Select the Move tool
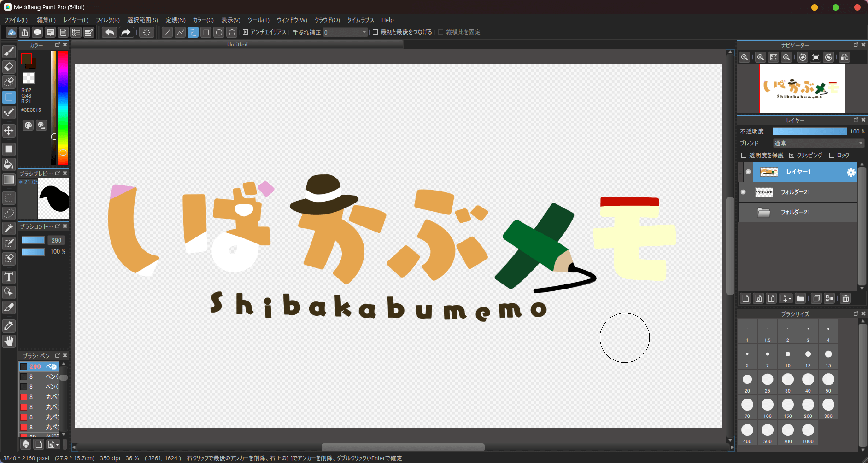This screenshot has width=868, height=463. [x=9, y=131]
